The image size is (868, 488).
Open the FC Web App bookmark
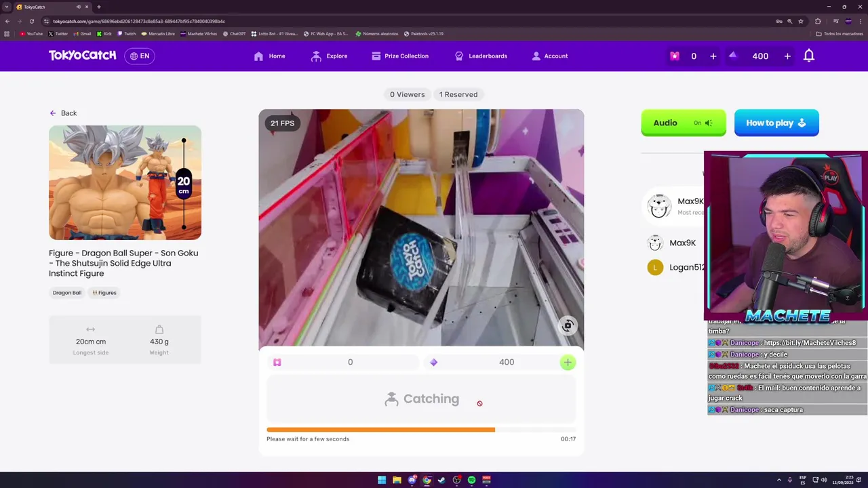click(326, 33)
